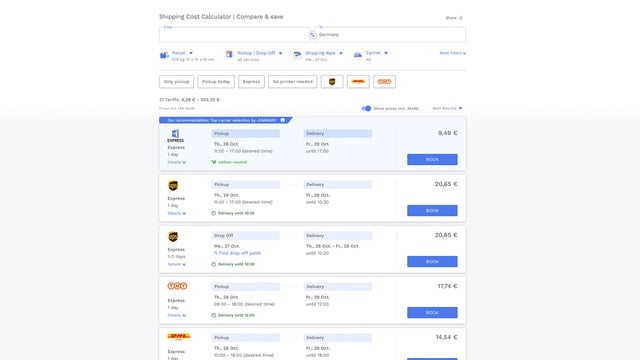Click the TNT logo on the 17,74 € offer
The image size is (640, 360).
177,286
